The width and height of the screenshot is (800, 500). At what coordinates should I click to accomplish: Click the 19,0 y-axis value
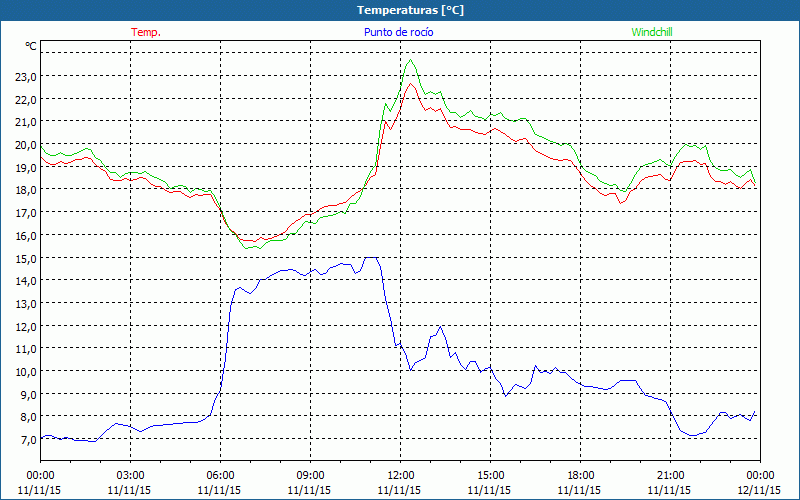coord(26,167)
